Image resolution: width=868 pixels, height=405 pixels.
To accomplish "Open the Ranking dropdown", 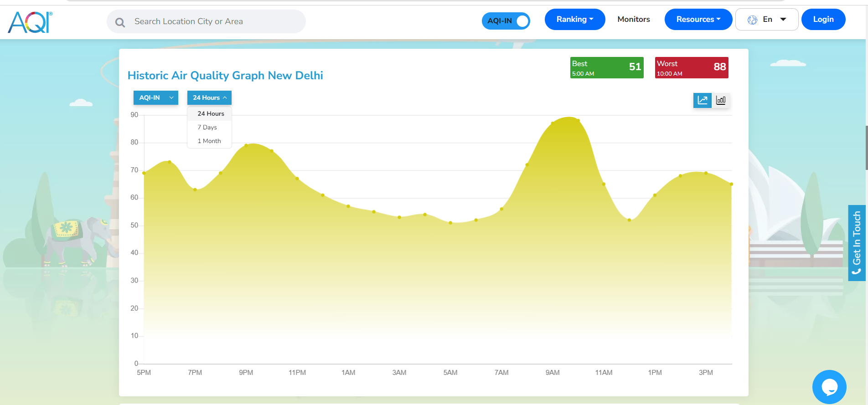I will pos(575,19).
